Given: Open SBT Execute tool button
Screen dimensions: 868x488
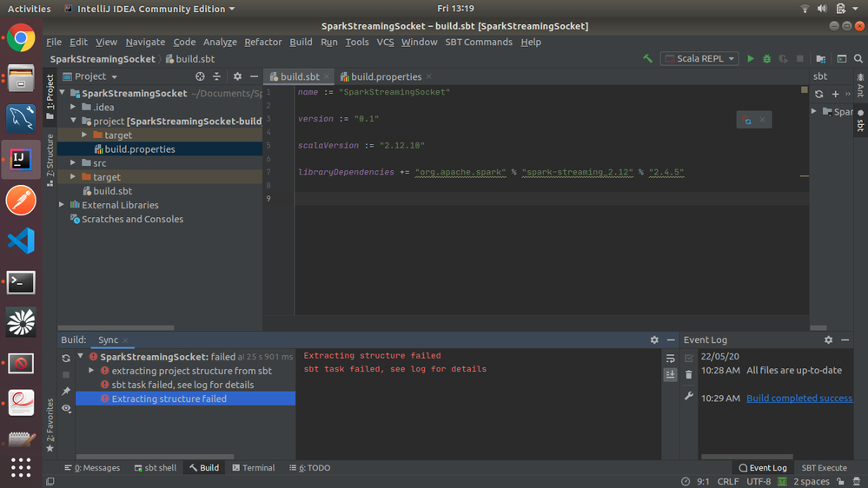Looking at the screenshot, I should [x=824, y=467].
